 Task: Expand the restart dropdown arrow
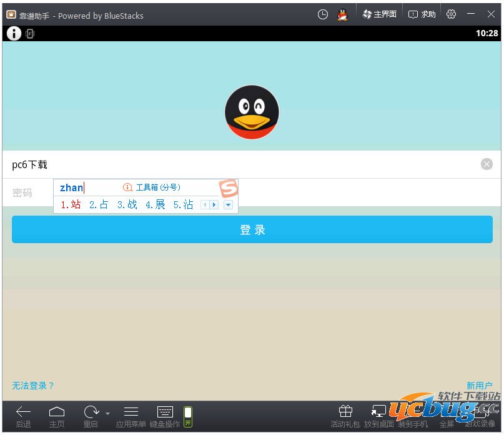[x=107, y=413]
